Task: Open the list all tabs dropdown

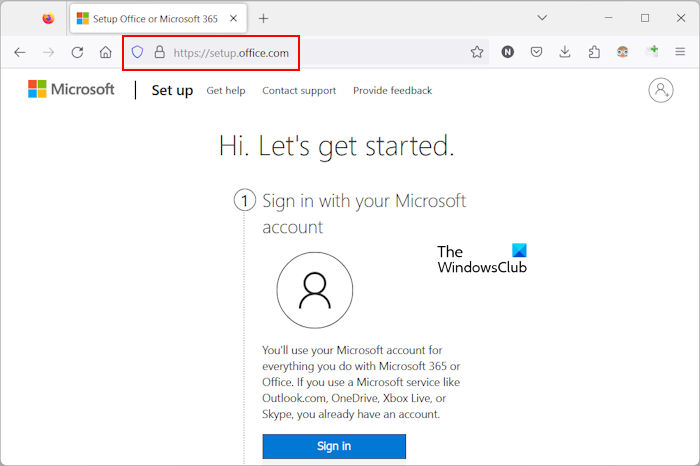Action: click(542, 18)
